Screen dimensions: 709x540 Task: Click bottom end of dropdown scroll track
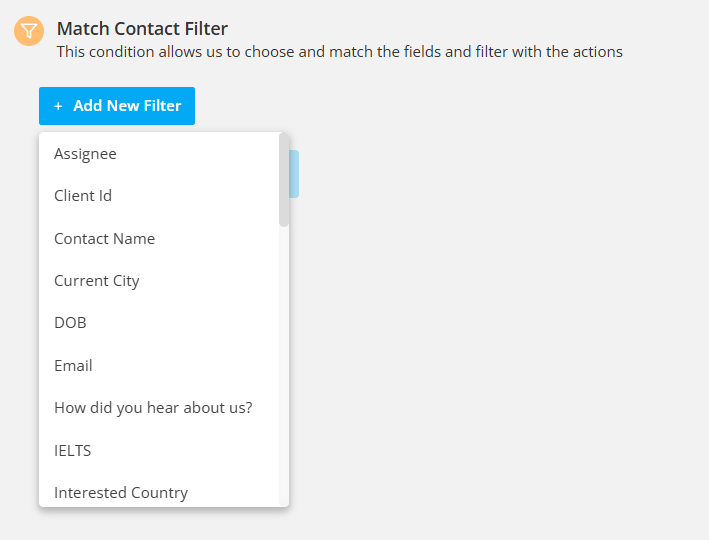(x=284, y=500)
